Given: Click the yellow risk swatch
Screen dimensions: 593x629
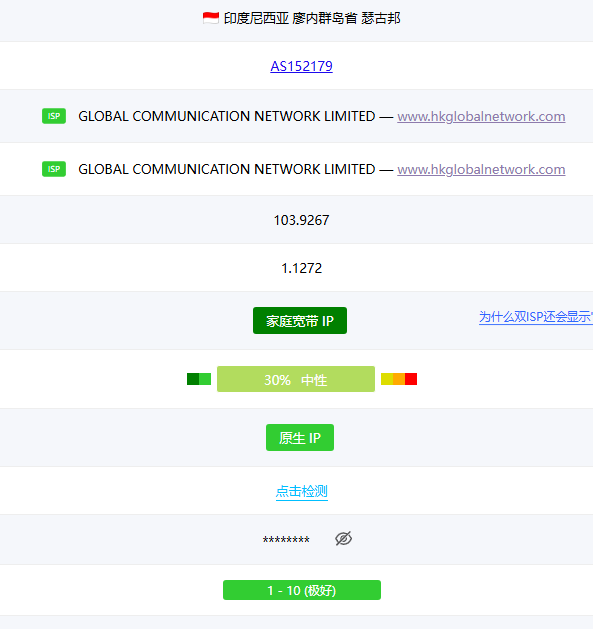Looking at the screenshot, I should coord(387,379).
